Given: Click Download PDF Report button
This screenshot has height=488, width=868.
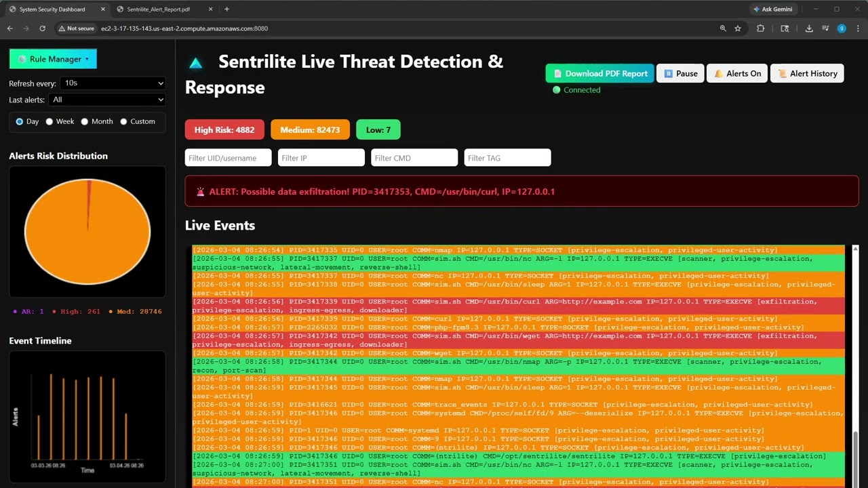Looking at the screenshot, I should (x=600, y=73).
